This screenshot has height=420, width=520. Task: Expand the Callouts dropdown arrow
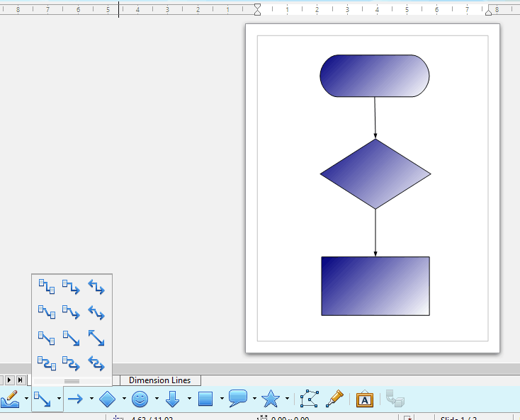pos(254,399)
